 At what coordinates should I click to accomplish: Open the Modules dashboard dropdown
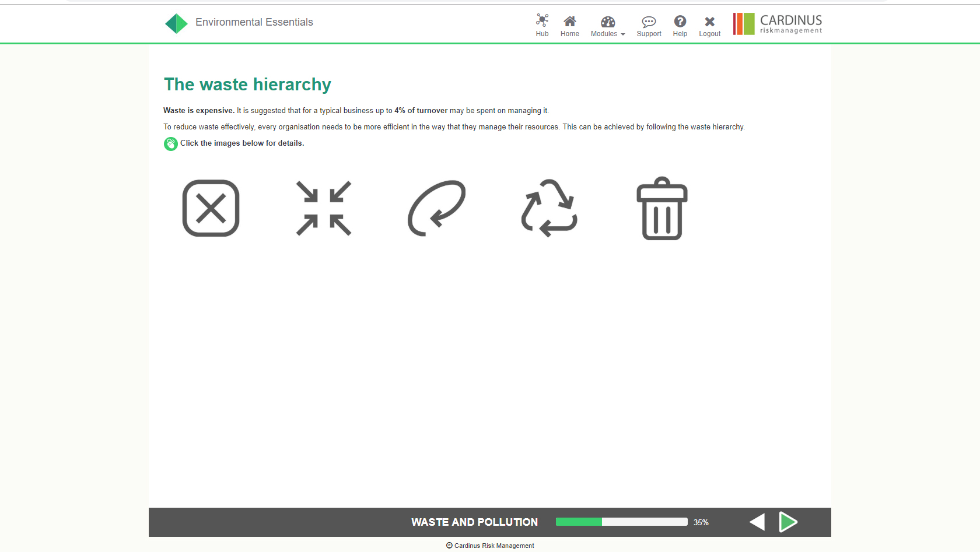[608, 26]
